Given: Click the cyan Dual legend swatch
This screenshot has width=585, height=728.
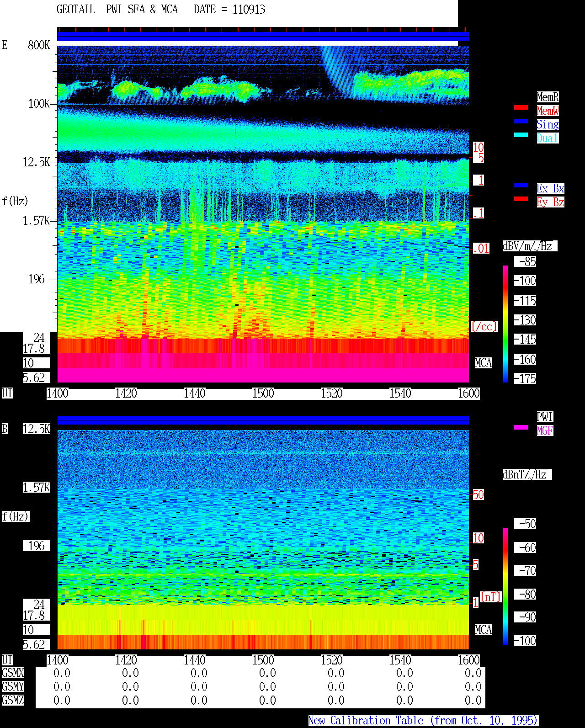Looking at the screenshot, I should 521,135.
